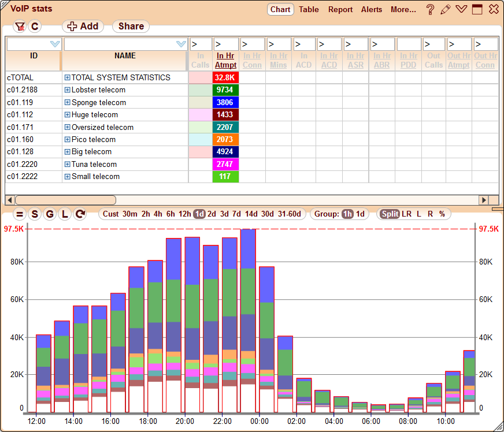The width and height of the screenshot is (504, 432).
Task: Open help via the question mark icon
Action: click(x=431, y=9)
